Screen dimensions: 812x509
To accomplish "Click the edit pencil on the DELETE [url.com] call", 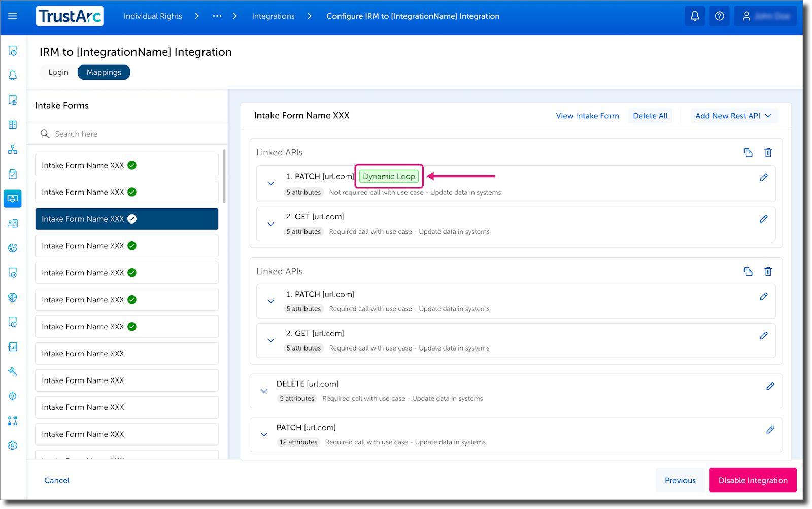I will pos(770,386).
